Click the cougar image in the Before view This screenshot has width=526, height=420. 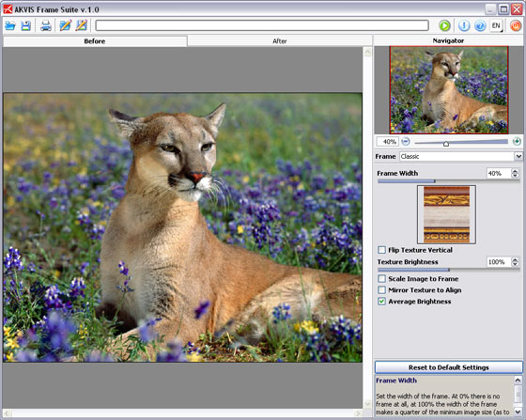click(x=182, y=227)
